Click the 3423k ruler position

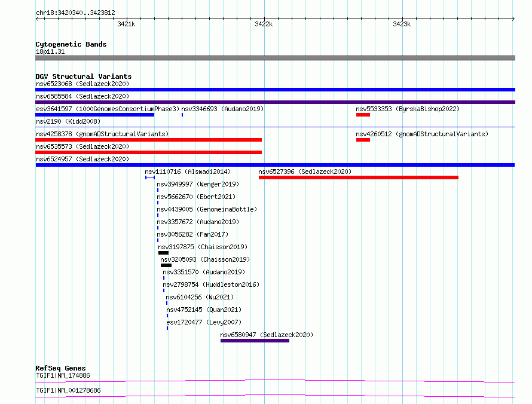pyautogui.click(x=402, y=24)
